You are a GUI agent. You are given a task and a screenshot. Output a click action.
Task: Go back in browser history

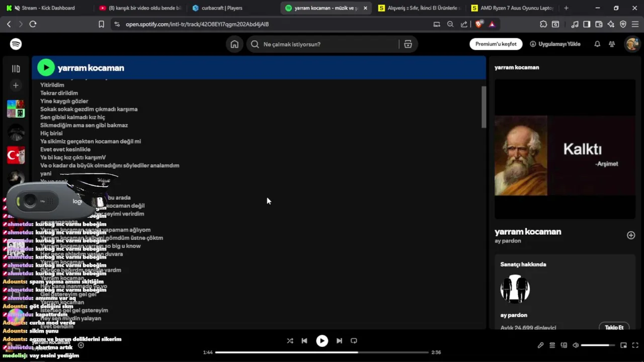9,24
